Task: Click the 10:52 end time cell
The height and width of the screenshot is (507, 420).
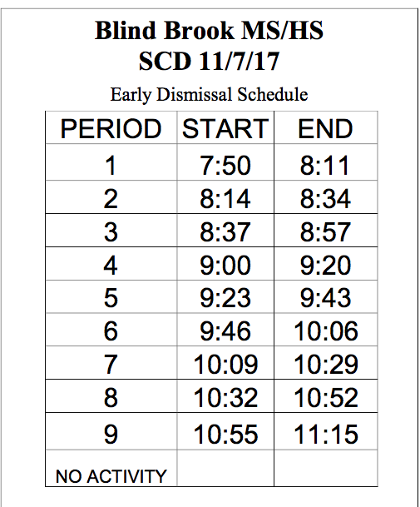Action: 326,397
